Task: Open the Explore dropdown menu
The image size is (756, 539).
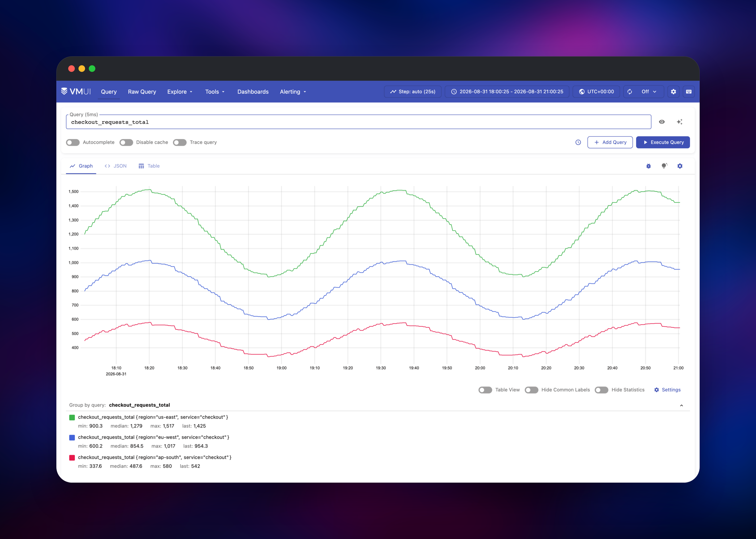Action: click(180, 92)
